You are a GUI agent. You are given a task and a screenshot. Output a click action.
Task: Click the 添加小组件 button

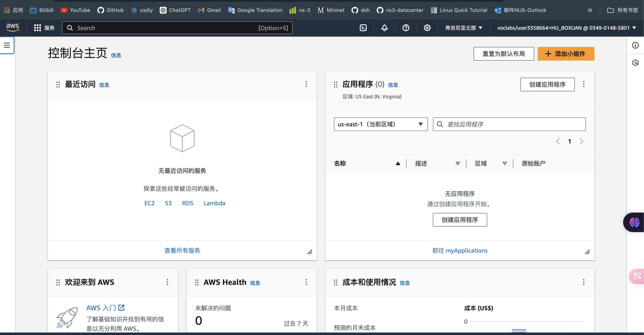click(566, 54)
